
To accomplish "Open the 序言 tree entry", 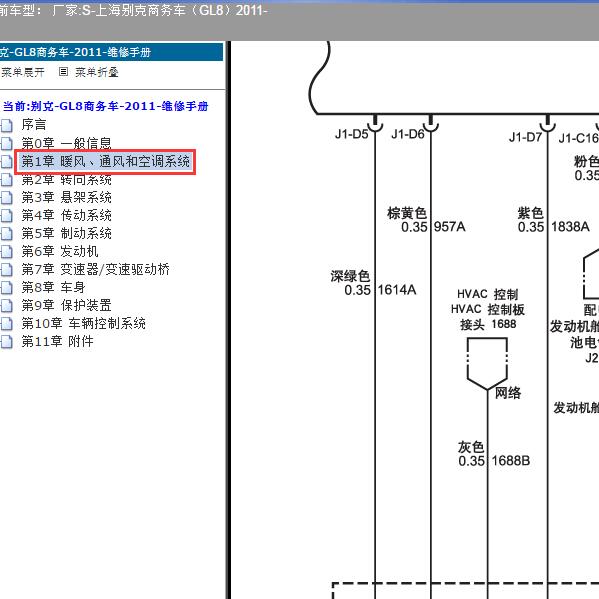I will point(34,125).
